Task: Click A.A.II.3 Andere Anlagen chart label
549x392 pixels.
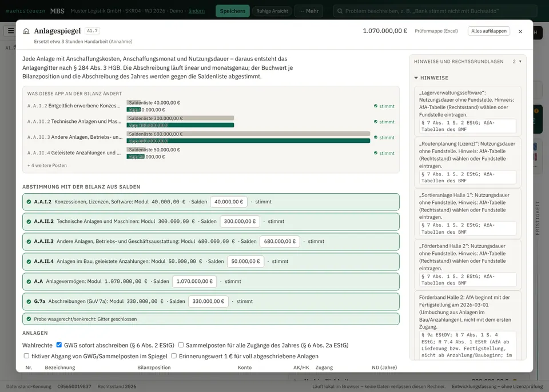Action: (x=75, y=137)
